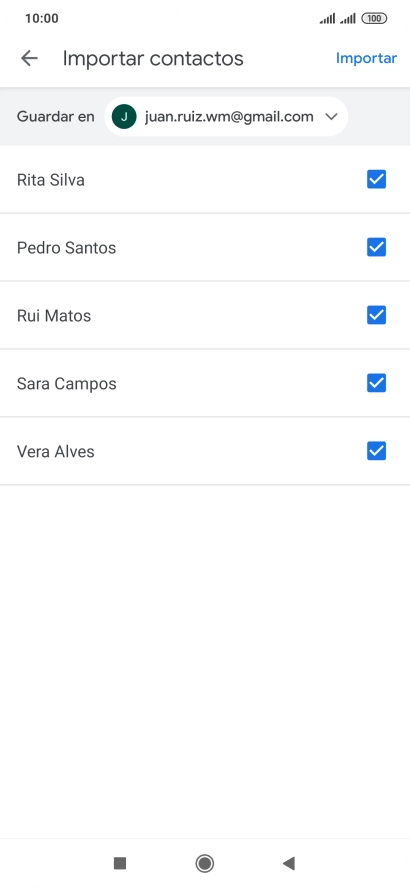This screenshot has height=888, width=410.
Task: Tap the Android home circle button
Action: tap(204, 863)
